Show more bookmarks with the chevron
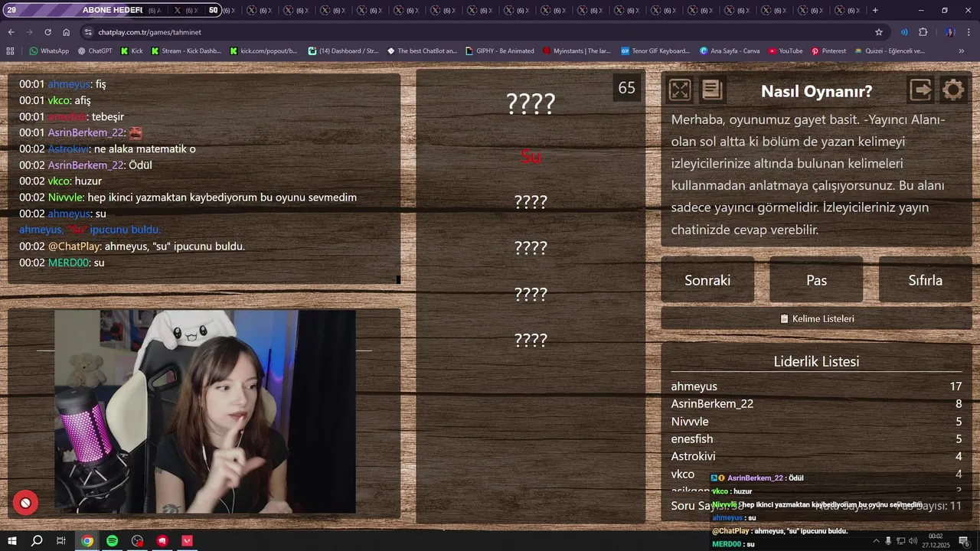The width and height of the screenshot is (980, 551). (x=962, y=51)
